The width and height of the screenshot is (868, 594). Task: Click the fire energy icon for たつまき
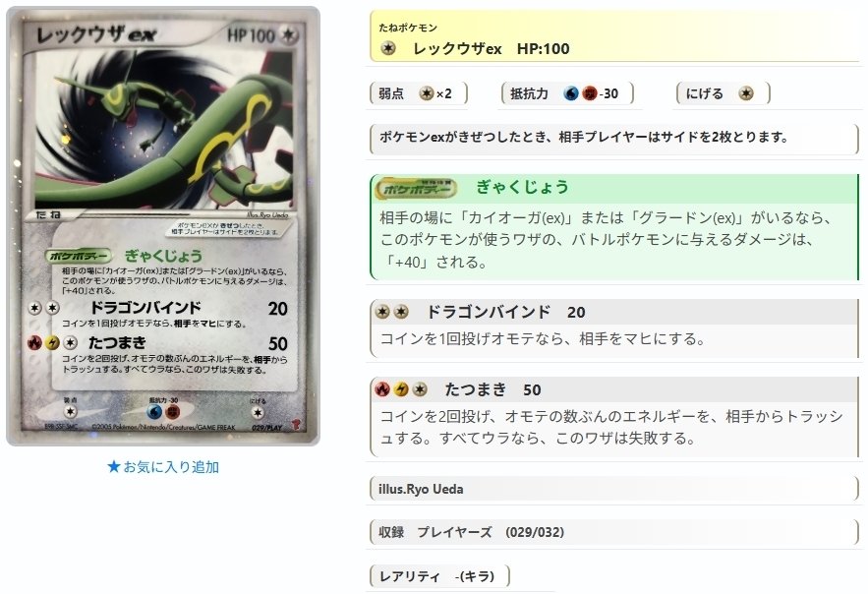tap(382, 389)
